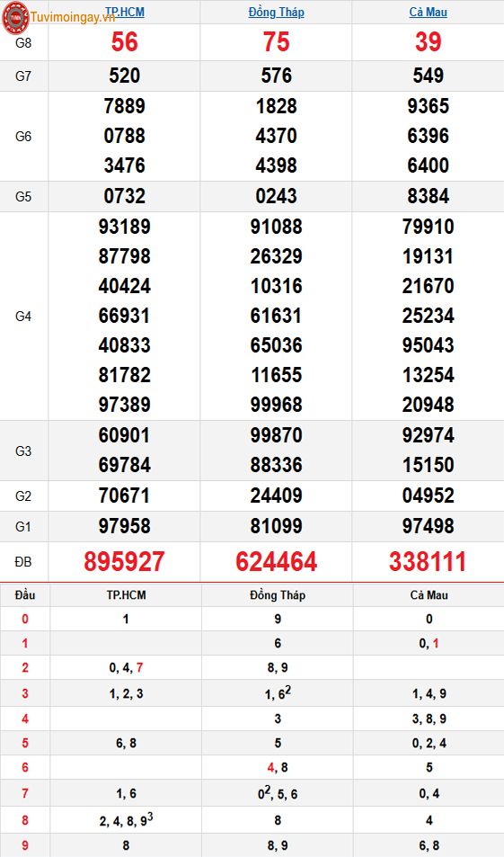Click Cà Mau G2 number 04952
This screenshot has height=857, width=504.
[x=429, y=495]
